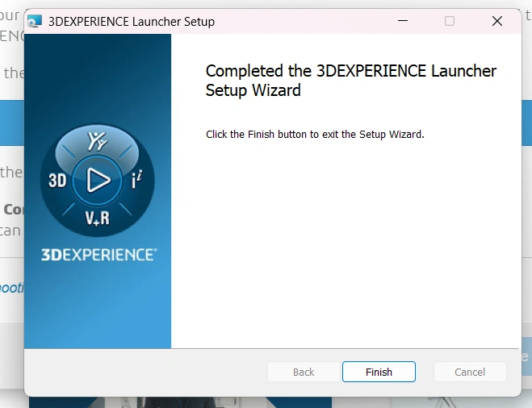Click the 3D quadrant of the compass
This screenshot has width=532, height=408.
tap(57, 180)
